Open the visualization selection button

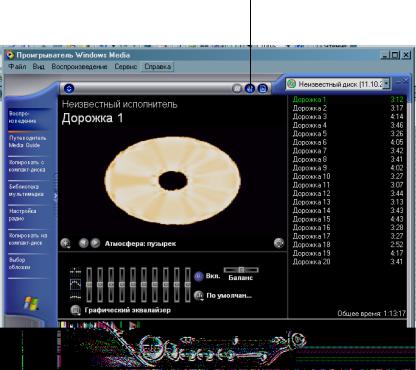point(66,243)
